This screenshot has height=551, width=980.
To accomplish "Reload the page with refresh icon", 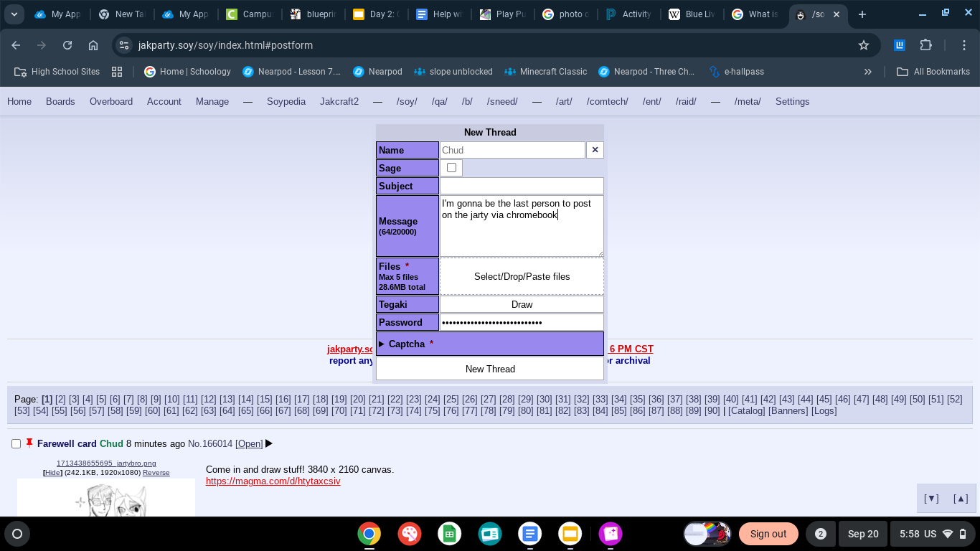I will [x=67, y=45].
